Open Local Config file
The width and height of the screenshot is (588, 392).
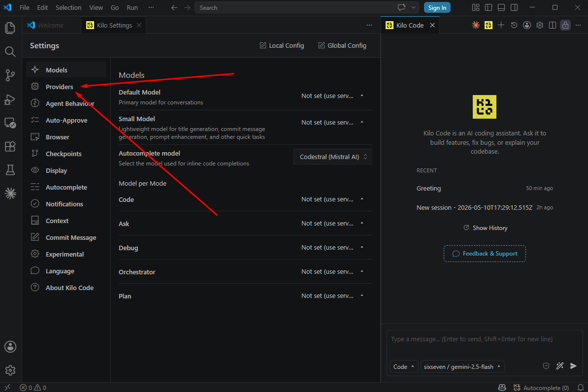[282, 45]
